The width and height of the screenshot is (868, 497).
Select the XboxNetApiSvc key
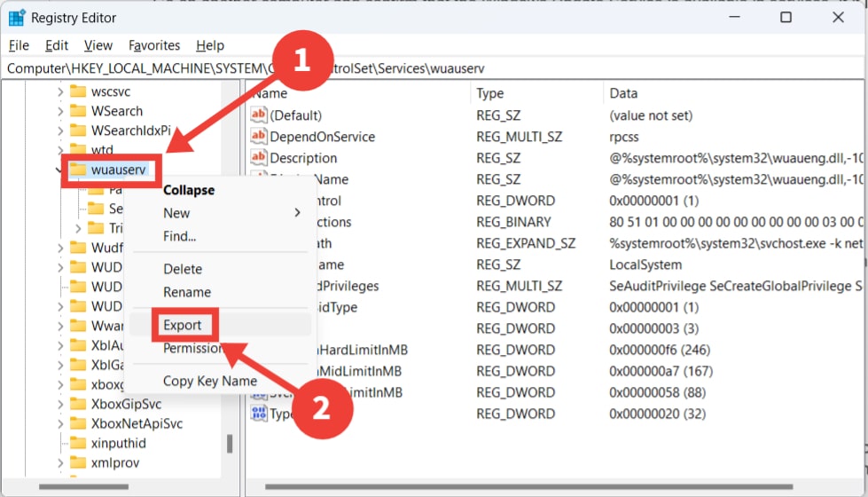click(x=137, y=424)
